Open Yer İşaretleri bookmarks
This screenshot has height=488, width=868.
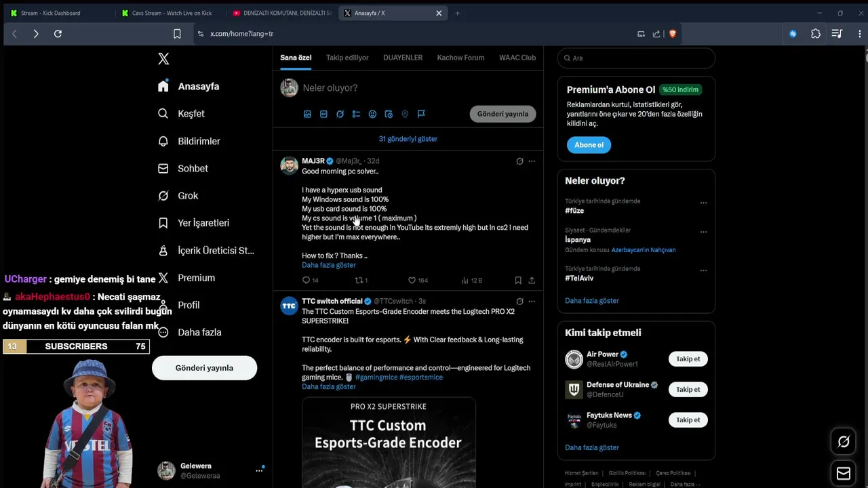pyautogui.click(x=193, y=223)
